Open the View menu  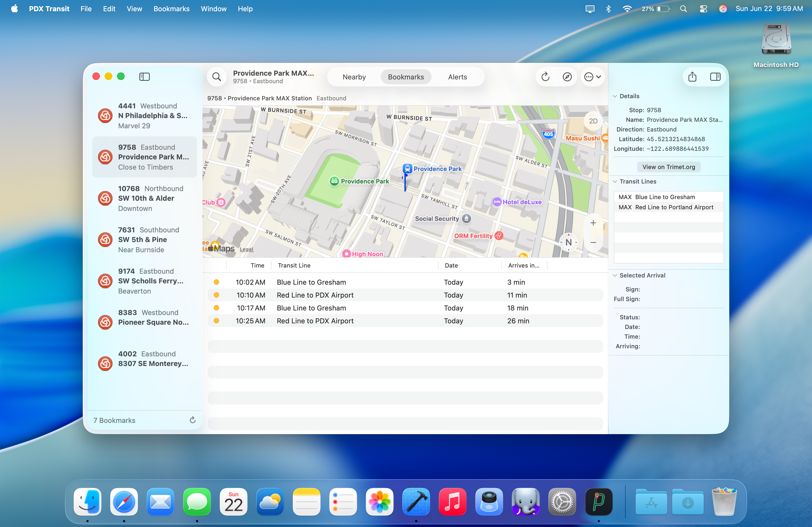pyautogui.click(x=134, y=9)
